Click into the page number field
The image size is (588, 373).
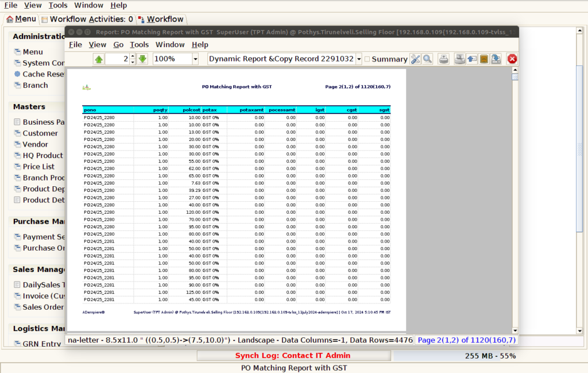[117, 59]
